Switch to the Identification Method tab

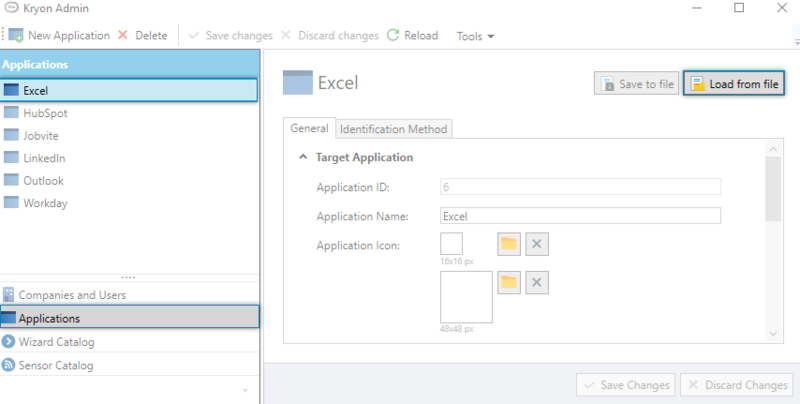(x=393, y=129)
